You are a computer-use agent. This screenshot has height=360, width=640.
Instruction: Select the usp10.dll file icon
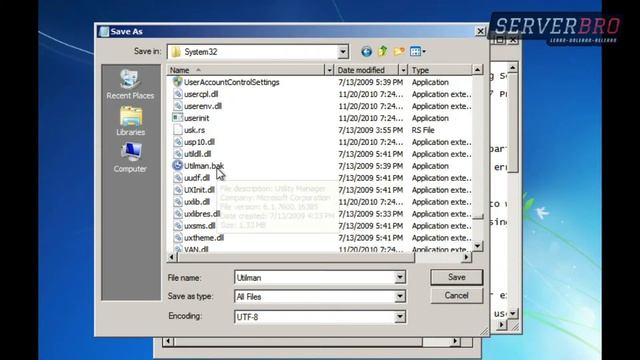178,142
